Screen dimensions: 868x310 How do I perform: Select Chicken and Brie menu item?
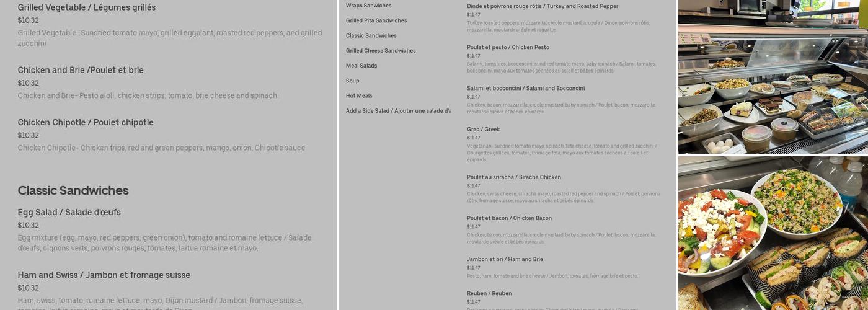click(x=81, y=70)
